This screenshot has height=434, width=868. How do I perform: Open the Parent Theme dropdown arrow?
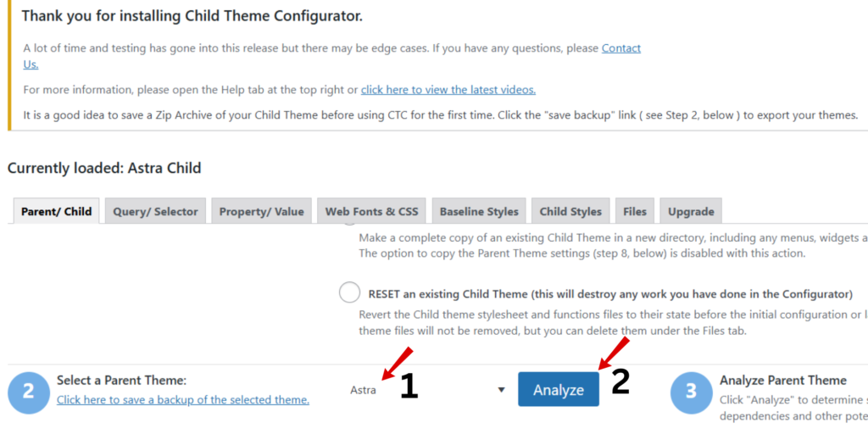pyautogui.click(x=502, y=390)
